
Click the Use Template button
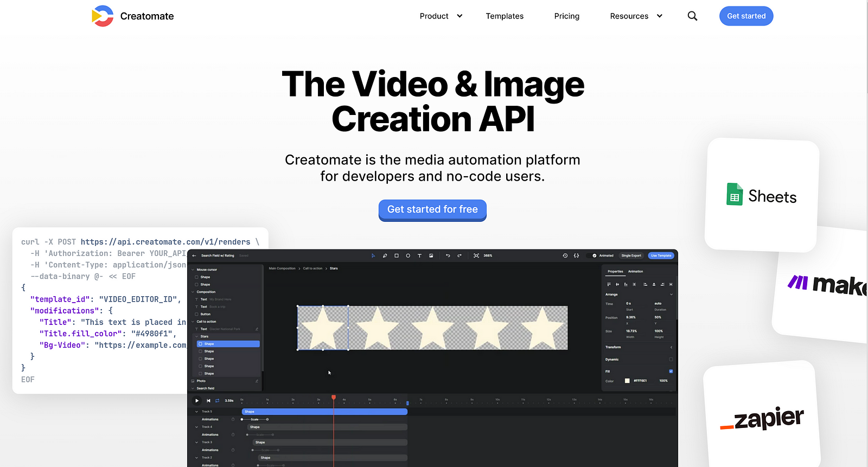tap(661, 255)
